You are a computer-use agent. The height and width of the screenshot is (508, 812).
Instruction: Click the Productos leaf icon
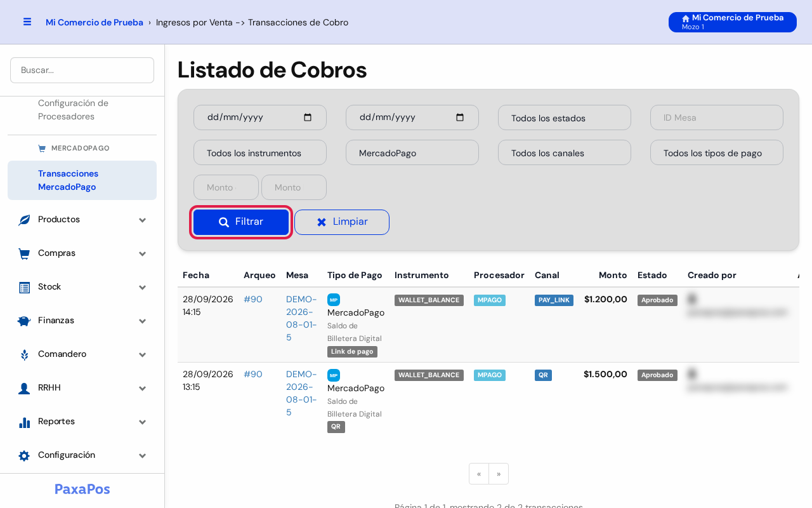tap(24, 220)
